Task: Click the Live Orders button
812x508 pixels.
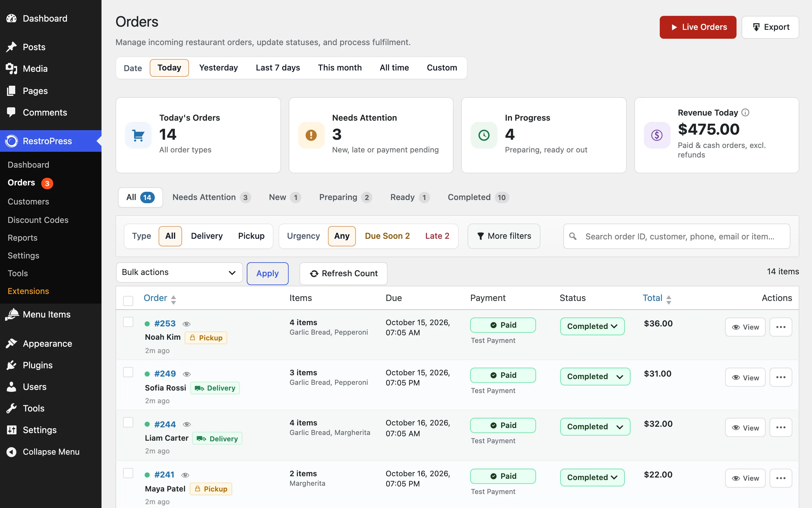Action: [x=698, y=27]
